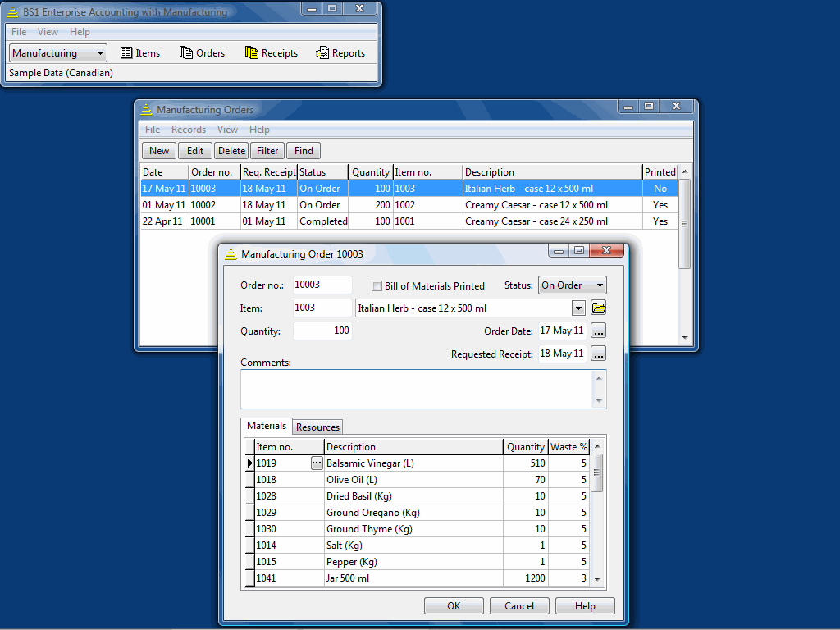Click the Manufacturing Order 10003 title icon
This screenshot has height=630, width=840.
click(x=231, y=254)
